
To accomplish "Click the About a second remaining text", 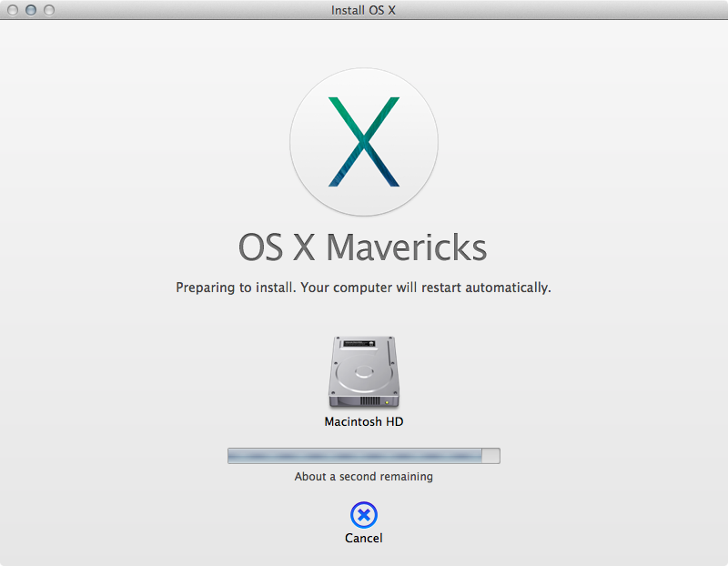I will pos(364,476).
